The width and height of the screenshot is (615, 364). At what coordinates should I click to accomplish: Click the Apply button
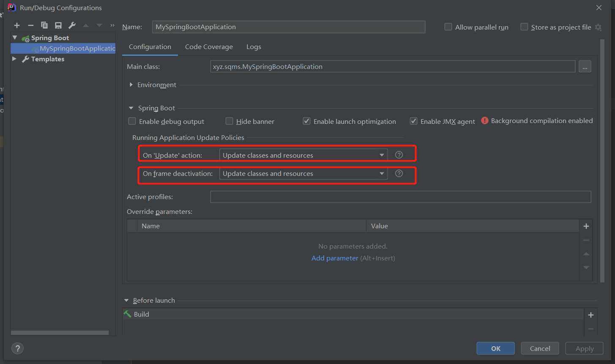pyautogui.click(x=585, y=348)
